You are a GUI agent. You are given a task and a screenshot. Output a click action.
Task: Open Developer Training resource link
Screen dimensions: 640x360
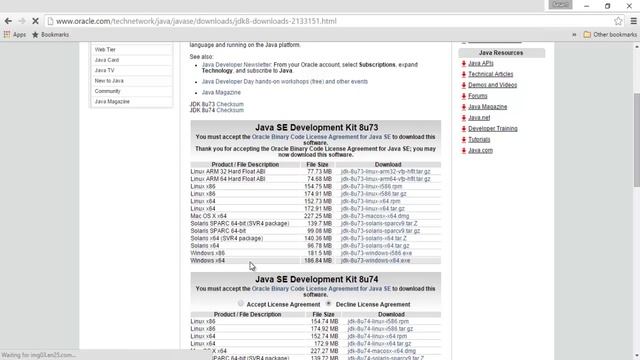coord(493,129)
